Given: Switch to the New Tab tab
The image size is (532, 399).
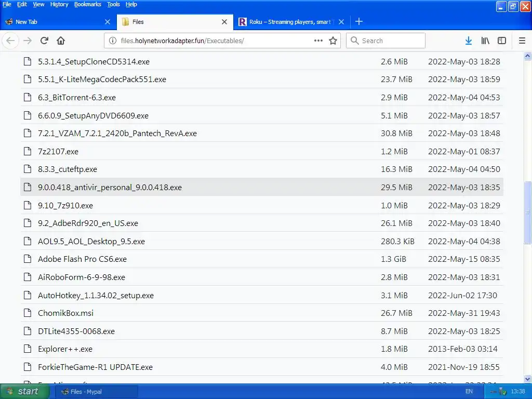Looking at the screenshot, I should coord(58,22).
